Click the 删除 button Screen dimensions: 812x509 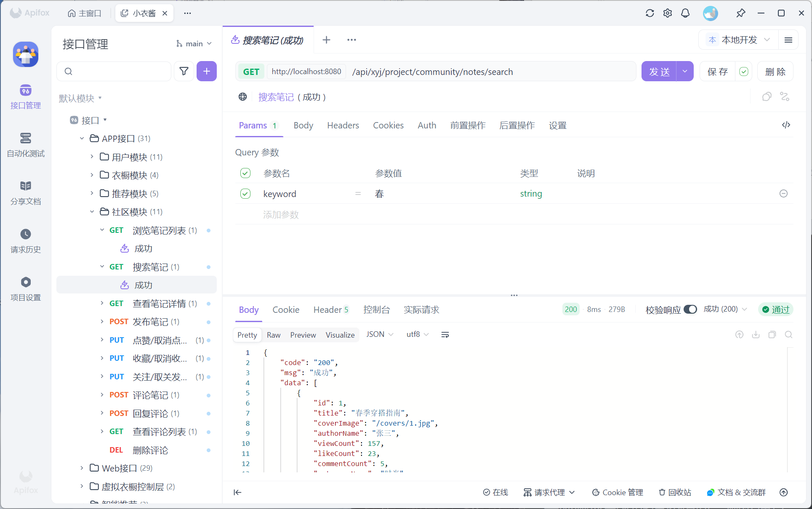point(775,72)
